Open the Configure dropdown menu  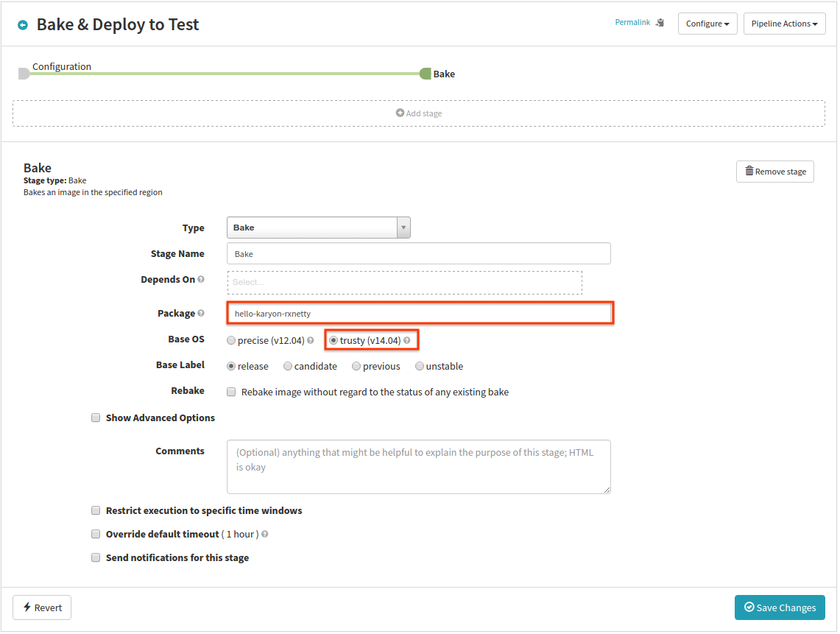pos(707,24)
